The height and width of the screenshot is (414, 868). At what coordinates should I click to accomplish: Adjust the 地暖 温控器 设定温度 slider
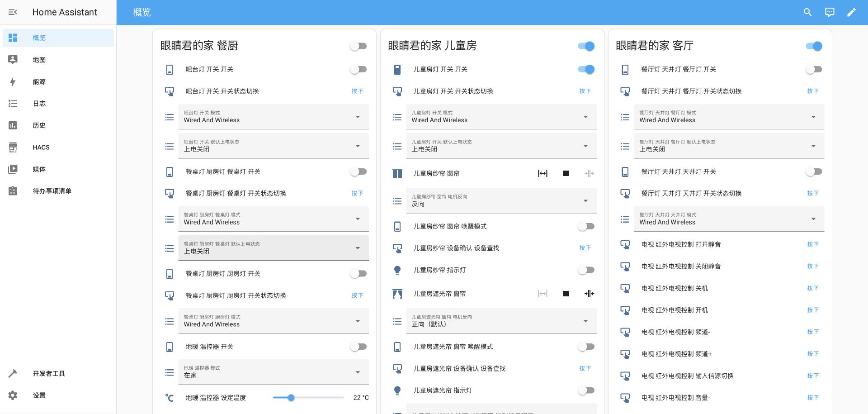pyautogui.click(x=308, y=398)
